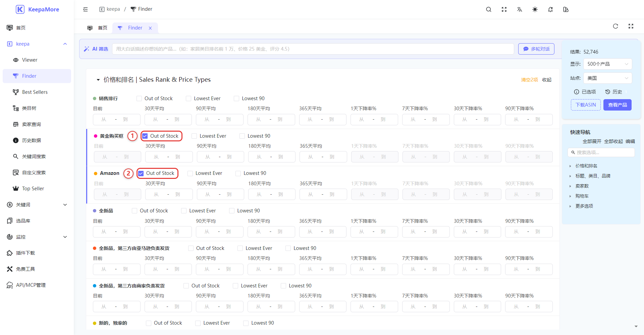Screen dimensions: 644x335
Task: Switch theme using the sun icon
Action: (x=535, y=9)
